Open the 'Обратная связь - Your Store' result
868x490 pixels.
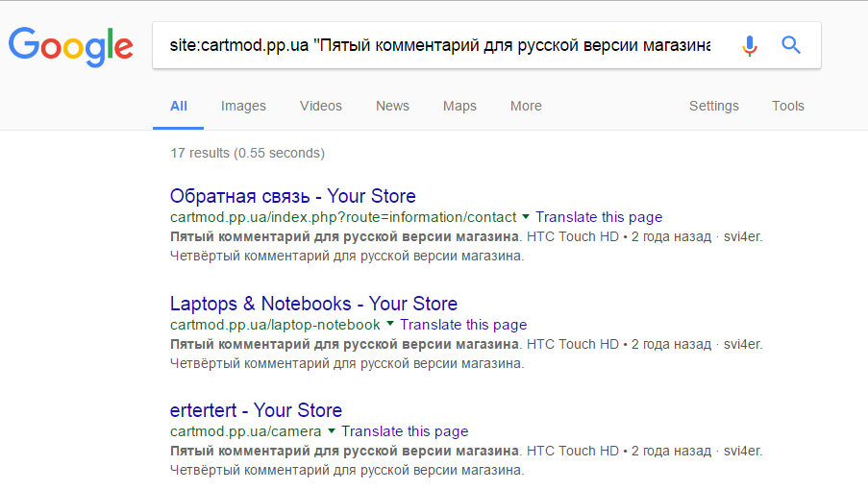(293, 196)
